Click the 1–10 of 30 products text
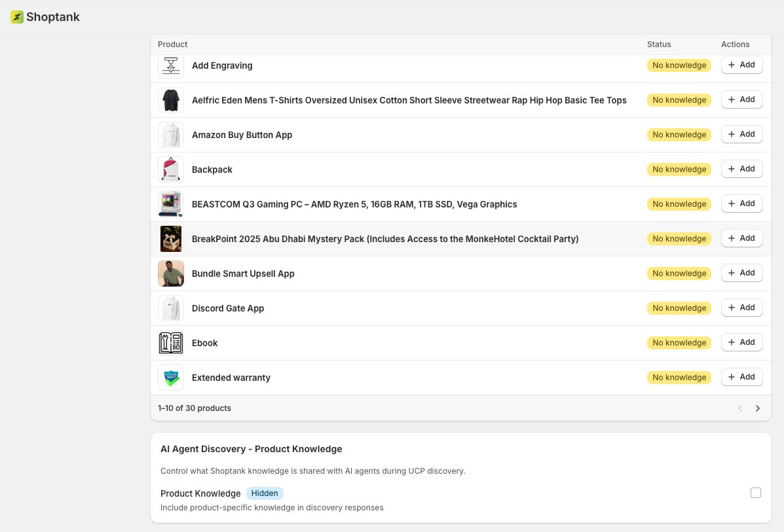Viewport: 784px width, 532px height. click(x=195, y=408)
